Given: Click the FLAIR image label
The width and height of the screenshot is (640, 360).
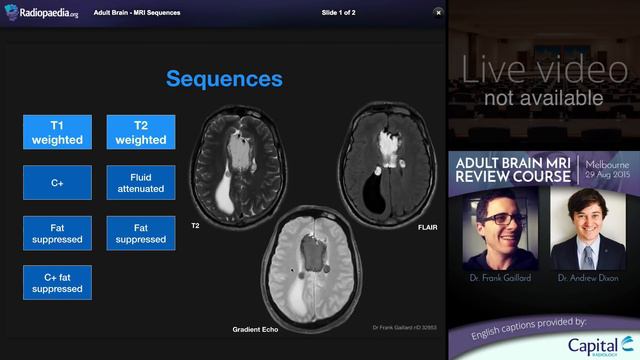Looking at the screenshot, I should click(x=427, y=227).
